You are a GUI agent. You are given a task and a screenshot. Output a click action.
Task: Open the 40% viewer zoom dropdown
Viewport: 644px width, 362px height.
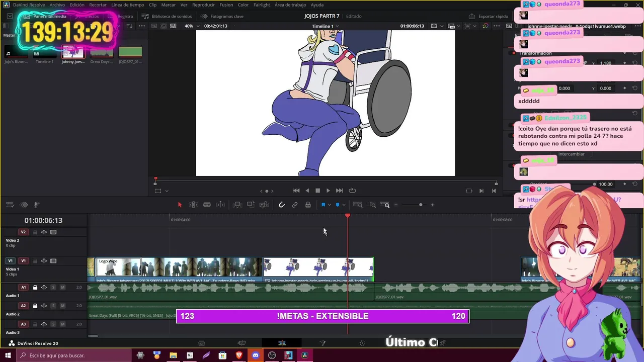coord(191,26)
